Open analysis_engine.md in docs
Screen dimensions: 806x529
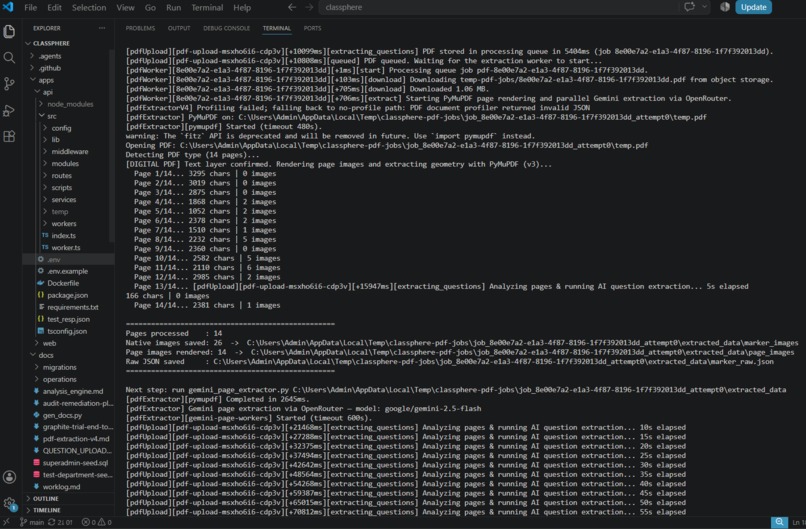(72, 391)
